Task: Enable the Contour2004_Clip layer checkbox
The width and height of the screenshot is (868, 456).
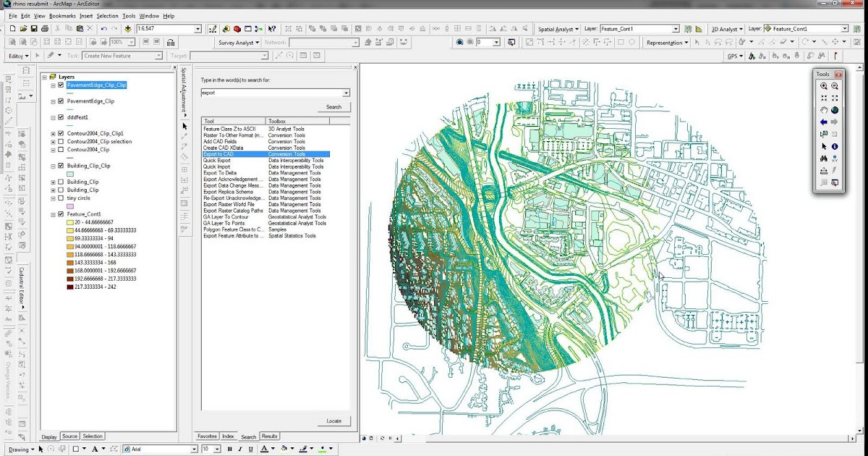Action: point(61,149)
